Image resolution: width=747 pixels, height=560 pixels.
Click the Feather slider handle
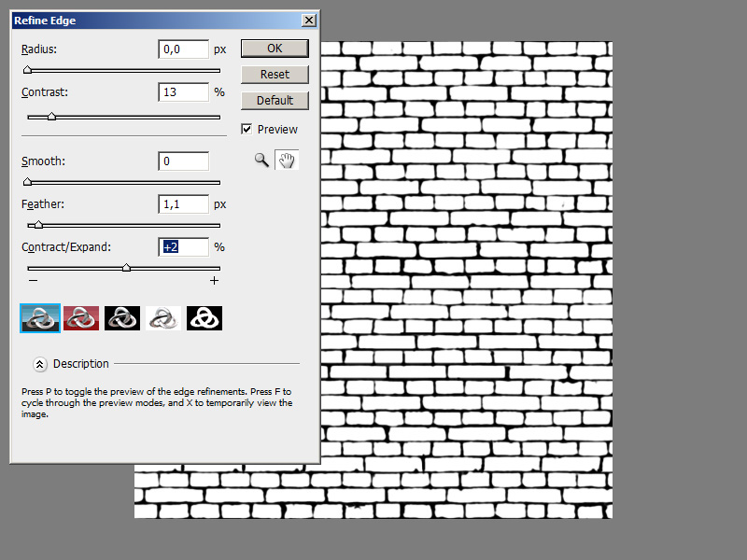pos(38,224)
